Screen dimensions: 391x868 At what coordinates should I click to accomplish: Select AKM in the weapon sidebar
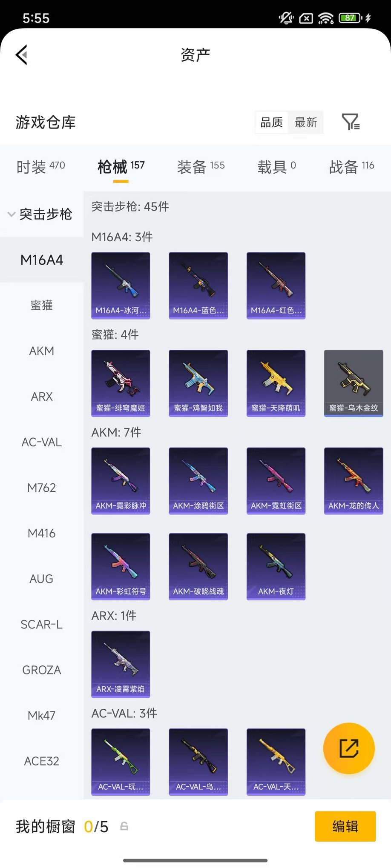click(42, 351)
